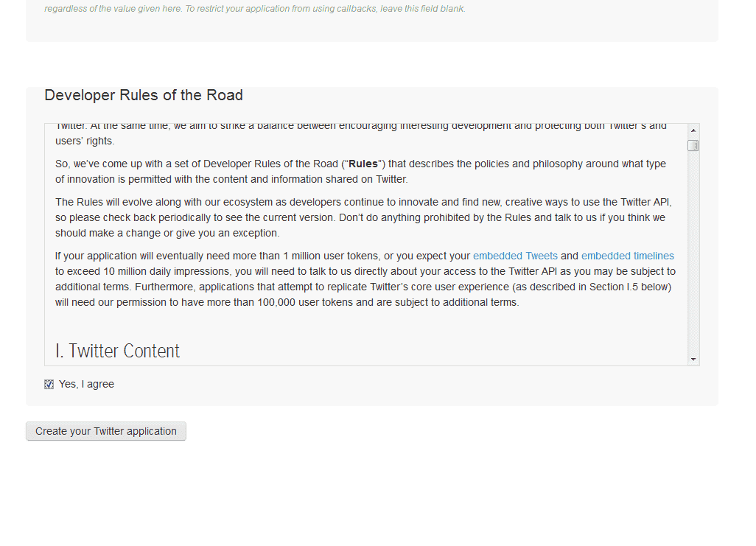The image size is (756, 546).
Task: Click the italic callback hint text at top
Action: pos(254,9)
